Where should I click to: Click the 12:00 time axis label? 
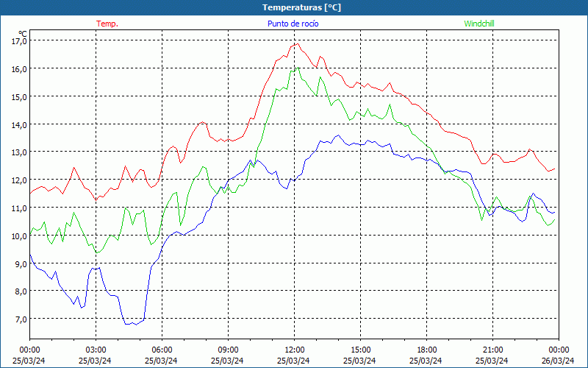[x=294, y=350]
